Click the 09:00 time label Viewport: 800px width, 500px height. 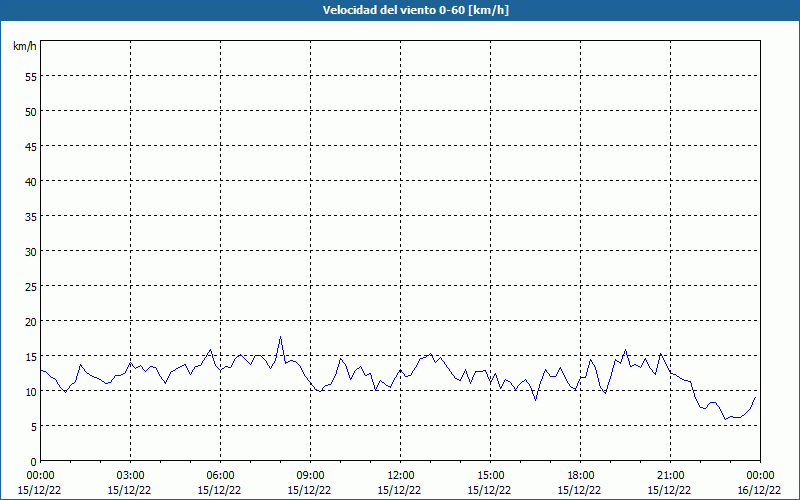pyautogui.click(x=310, y=476)
